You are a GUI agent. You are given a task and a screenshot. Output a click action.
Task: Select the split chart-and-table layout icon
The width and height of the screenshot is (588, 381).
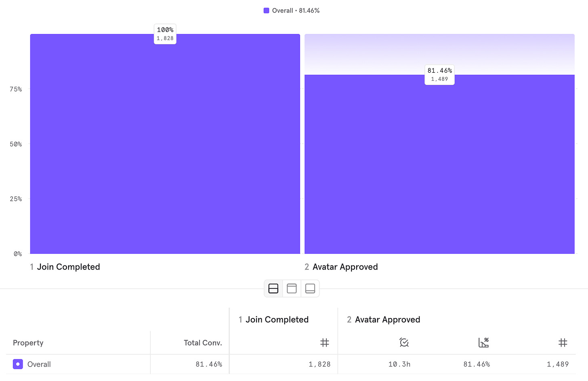pyautogui.click(x=273, y=288)
